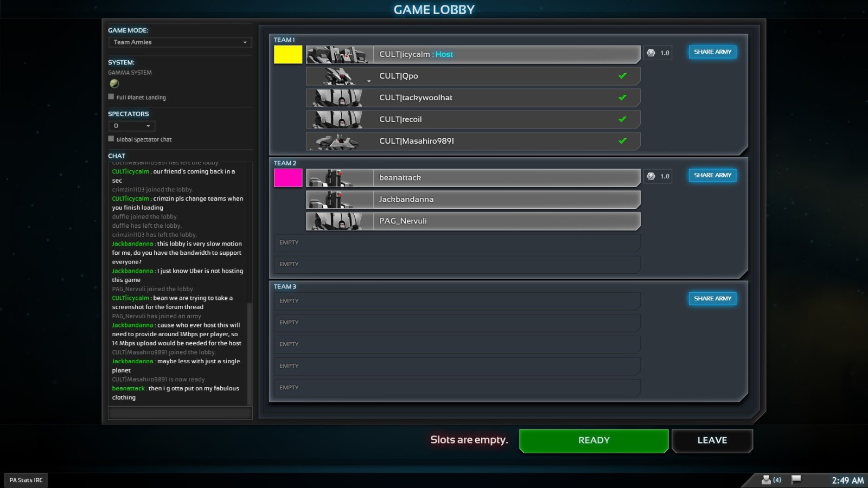The width and height of the screenshot is (868, 488).
Task: Expand commander selection arrow for CULT|Qpo
Action: tap(369, 81)
